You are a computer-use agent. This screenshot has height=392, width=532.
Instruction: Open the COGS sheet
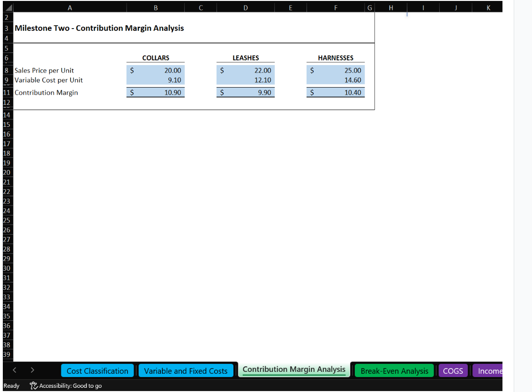(x=453, y=370)
